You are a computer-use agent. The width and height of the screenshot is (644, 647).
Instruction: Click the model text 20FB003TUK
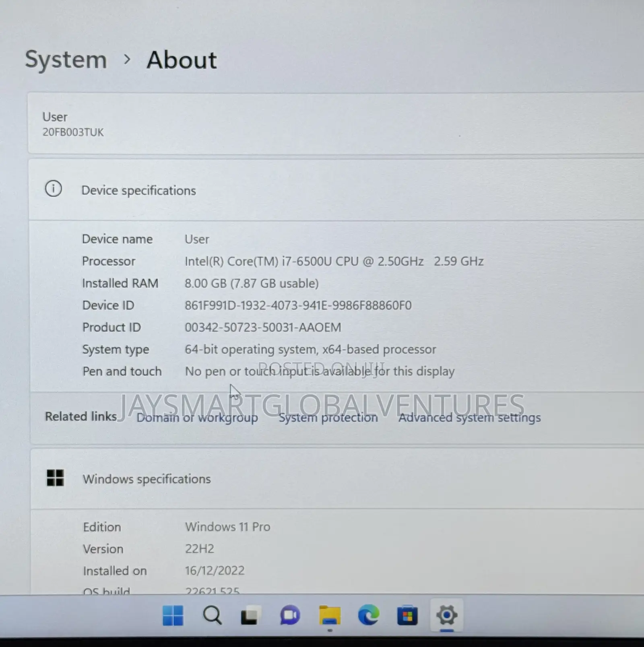(x=73, y=132)
